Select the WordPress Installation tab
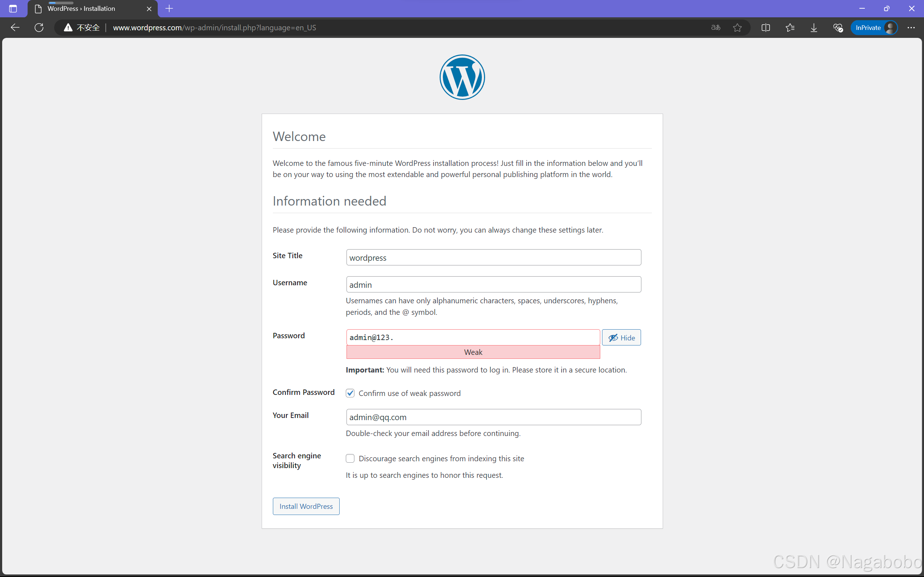Screen dimensions: 924x577 coord(88,8)
